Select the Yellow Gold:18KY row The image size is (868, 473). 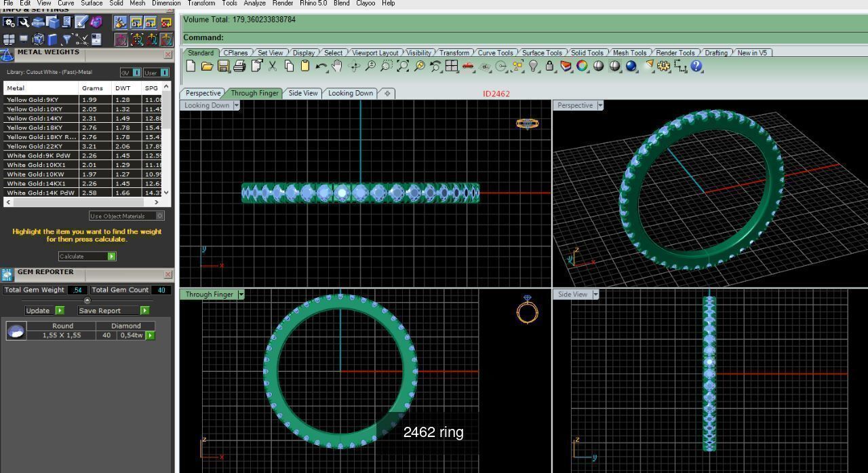[83, 128]
